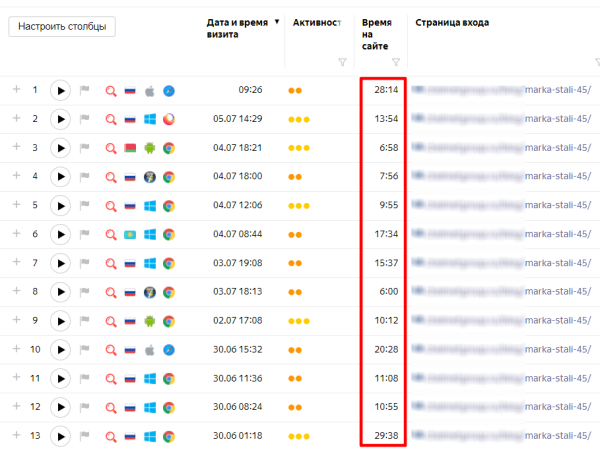Screen dimensions: 600x450
Task: Flag the visit in row 9
Action: (x=85, y=320)
